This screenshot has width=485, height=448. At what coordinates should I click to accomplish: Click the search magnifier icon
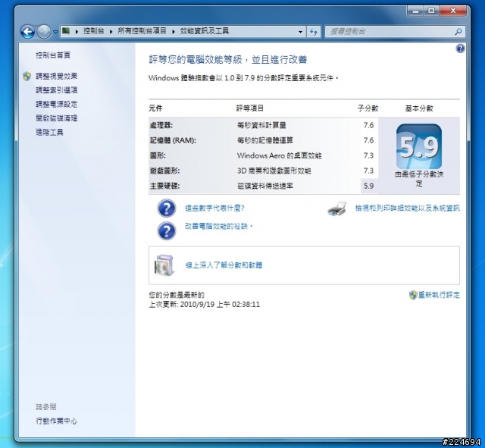[x=458, y=32]
